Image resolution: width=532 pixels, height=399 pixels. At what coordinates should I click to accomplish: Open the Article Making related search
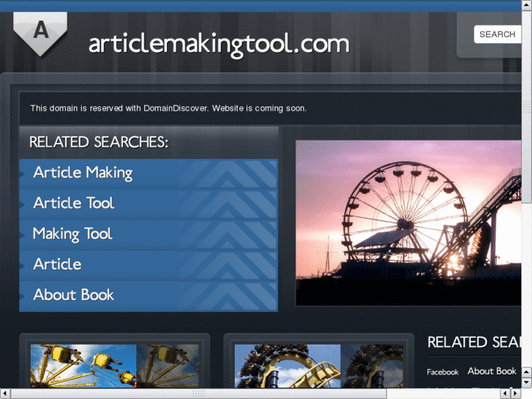pos(149,173)
